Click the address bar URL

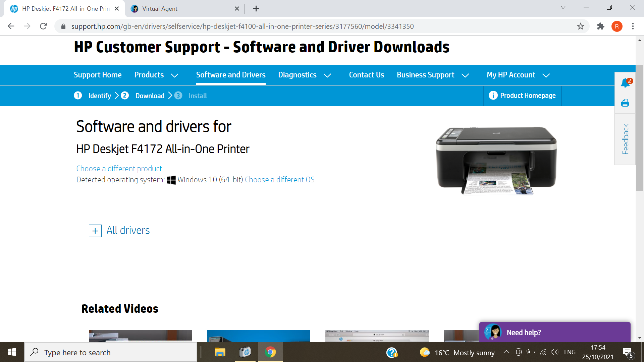[242, 26]
